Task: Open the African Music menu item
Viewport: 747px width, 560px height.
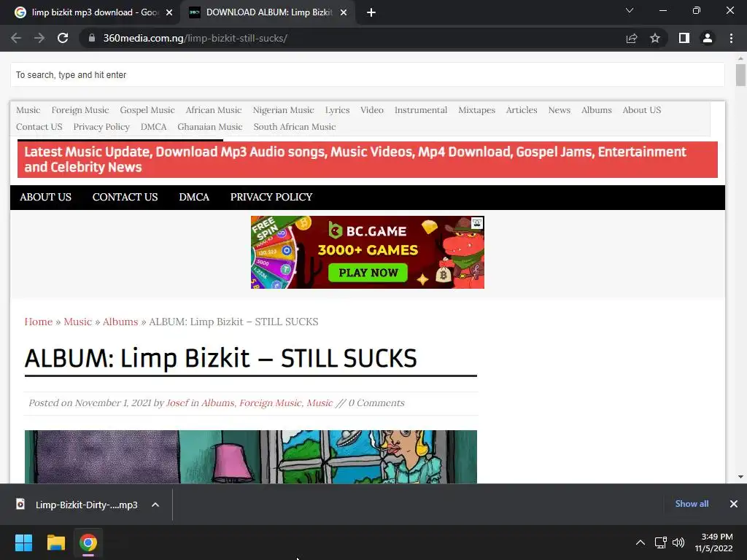Action: tap(214, 110)
